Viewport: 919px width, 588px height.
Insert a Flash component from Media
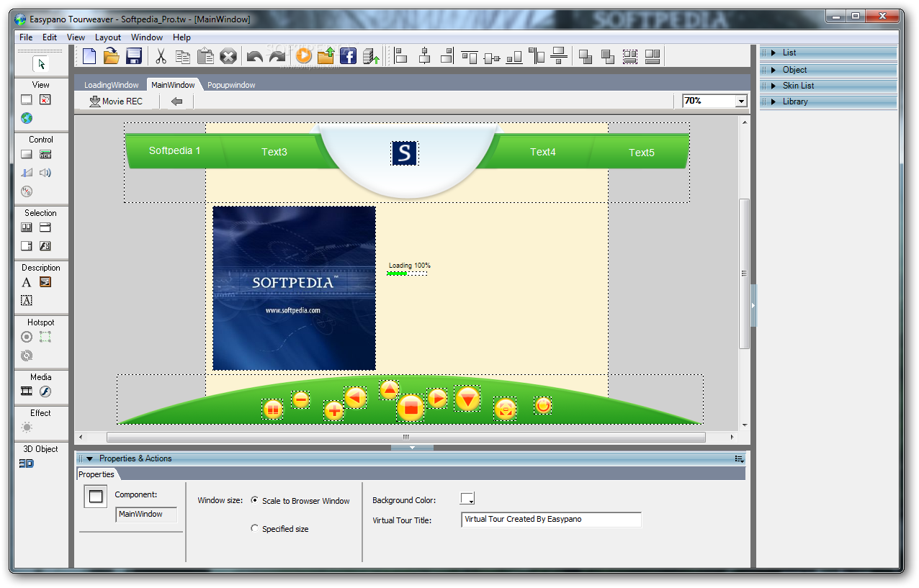45,392
